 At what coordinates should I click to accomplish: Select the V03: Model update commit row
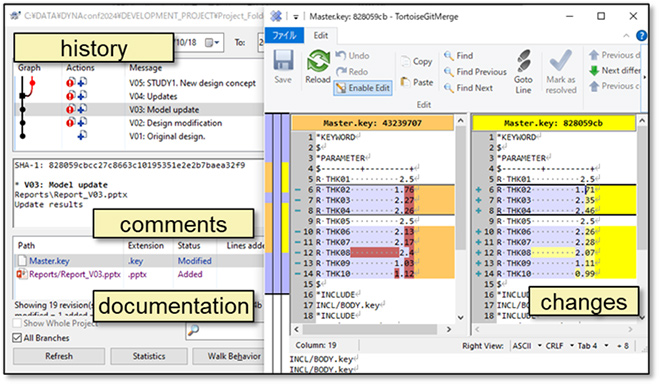pos(139,109)
